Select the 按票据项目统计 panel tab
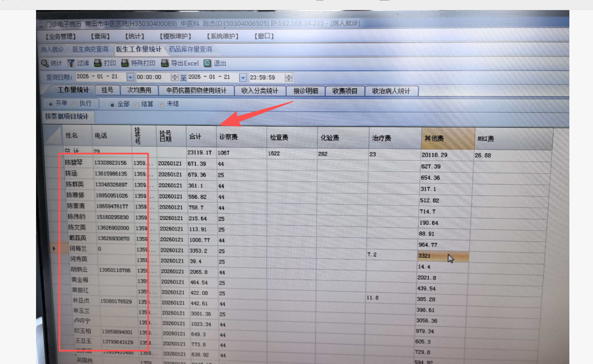593x364 pixels. click(x=67, y=117)
